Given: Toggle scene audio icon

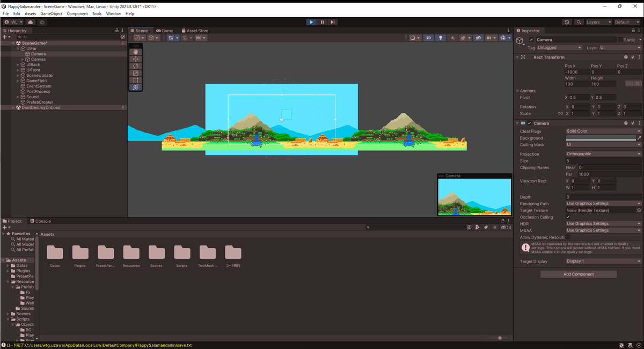Looking at the screenshot, I should 452,38.
